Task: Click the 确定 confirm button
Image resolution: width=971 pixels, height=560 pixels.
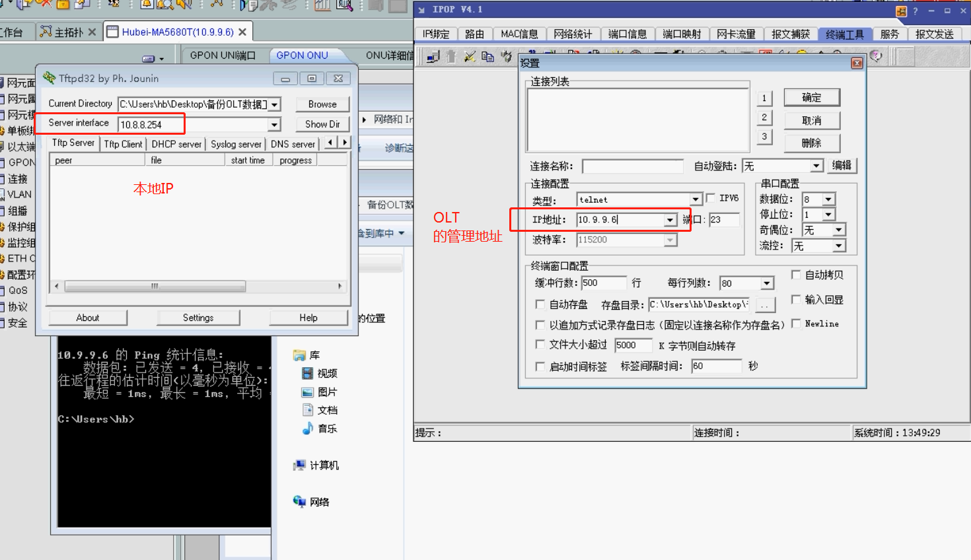Action: 811,98
